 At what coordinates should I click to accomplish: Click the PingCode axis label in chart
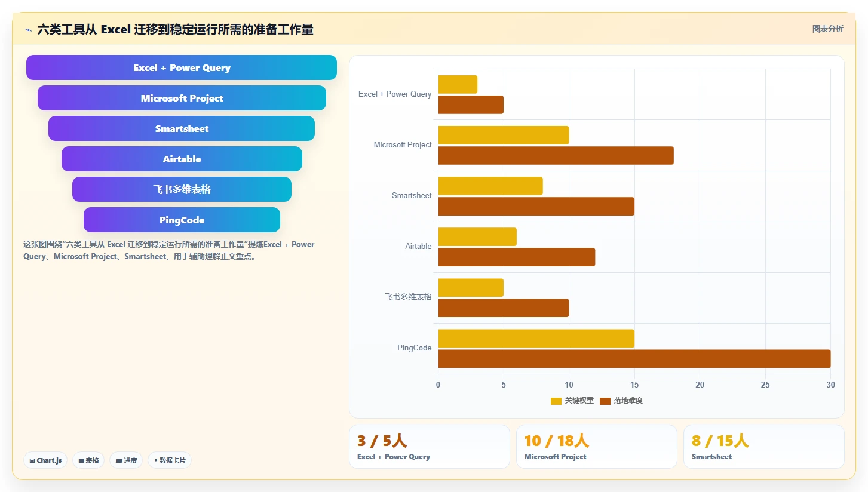click(414, 348)
